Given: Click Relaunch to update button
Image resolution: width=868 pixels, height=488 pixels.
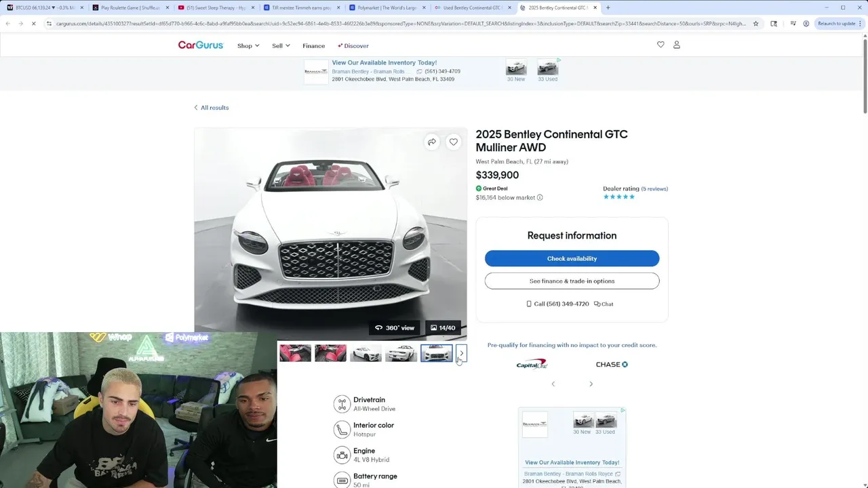Looking at the screenshot, I should click(838, 24).
